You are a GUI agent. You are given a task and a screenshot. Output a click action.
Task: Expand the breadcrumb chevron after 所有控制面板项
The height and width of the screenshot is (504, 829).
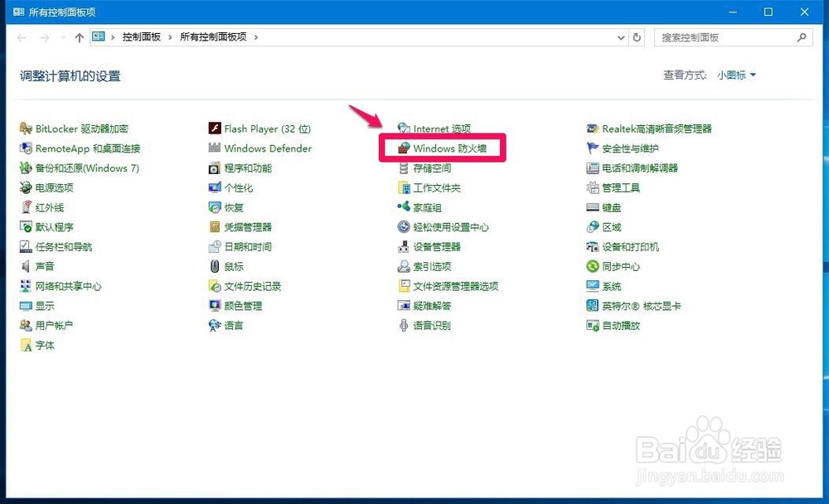coord(258,36)
